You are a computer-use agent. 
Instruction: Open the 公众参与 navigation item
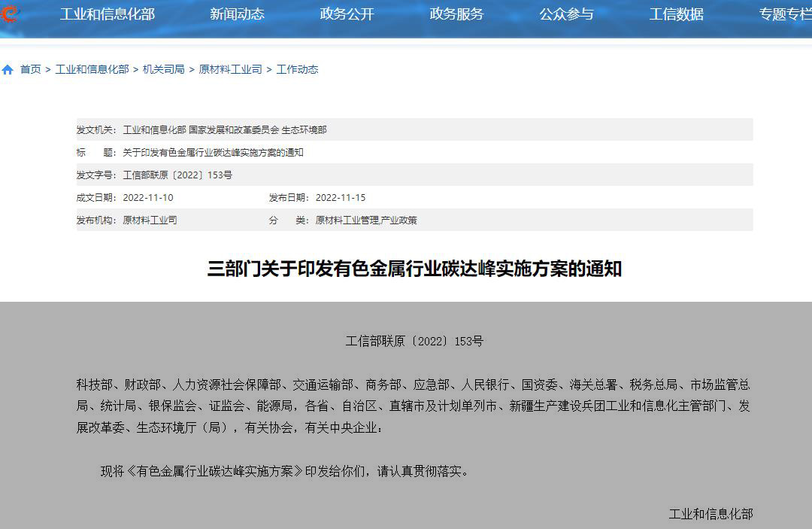tap(566, 14)
